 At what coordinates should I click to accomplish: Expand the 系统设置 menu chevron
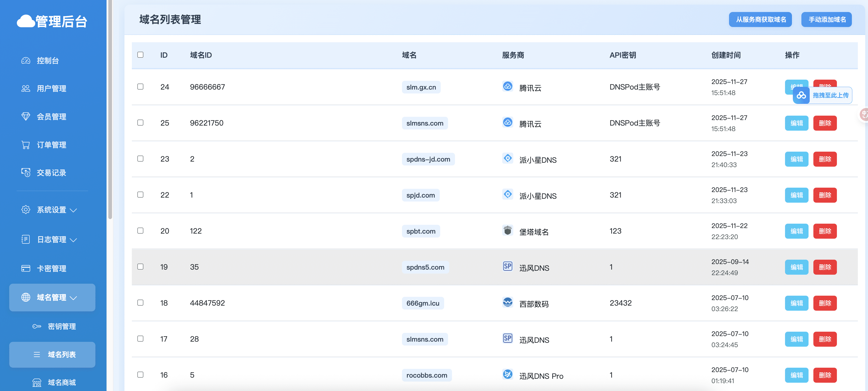click(74, 211)
